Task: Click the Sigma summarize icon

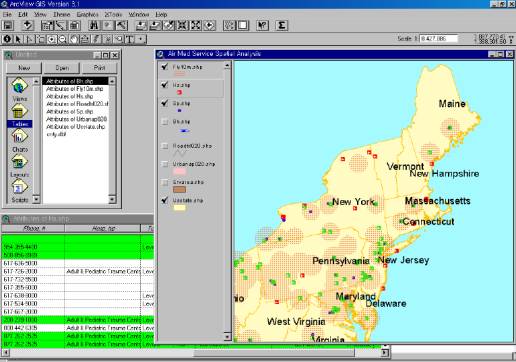Action: coord(282,25)
